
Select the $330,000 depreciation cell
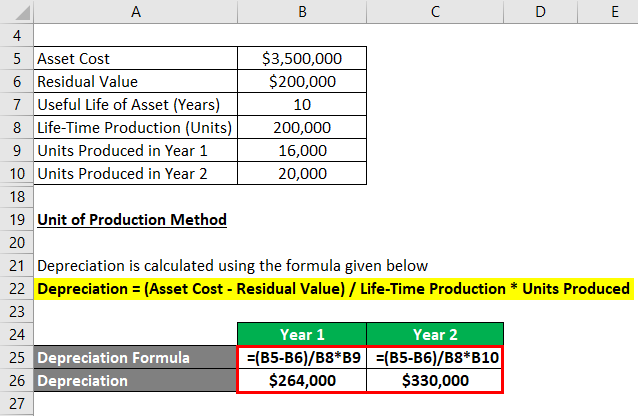point(435,381)
